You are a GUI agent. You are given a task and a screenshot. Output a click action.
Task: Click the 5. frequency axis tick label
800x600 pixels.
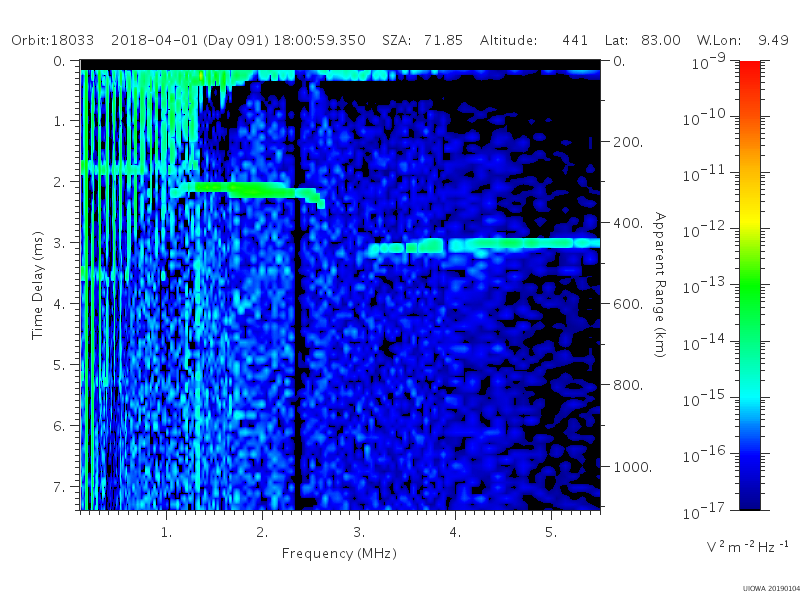tap(551, 533)
